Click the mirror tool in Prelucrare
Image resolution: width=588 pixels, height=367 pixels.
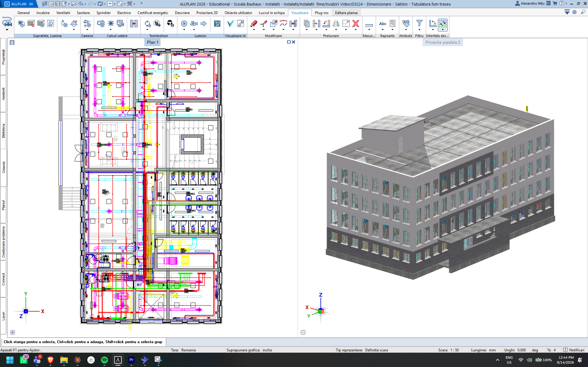click(336, 24)
